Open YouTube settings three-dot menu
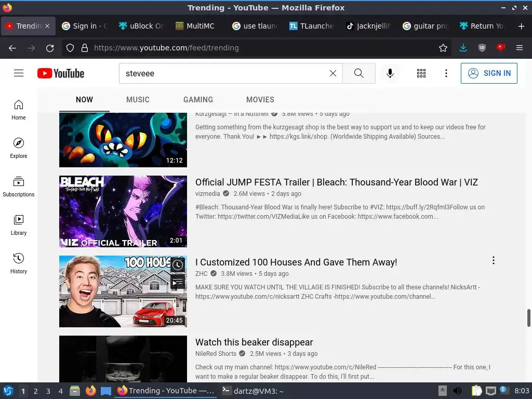The height and width of the screenshot is (399, 532). tap(446, 73)
